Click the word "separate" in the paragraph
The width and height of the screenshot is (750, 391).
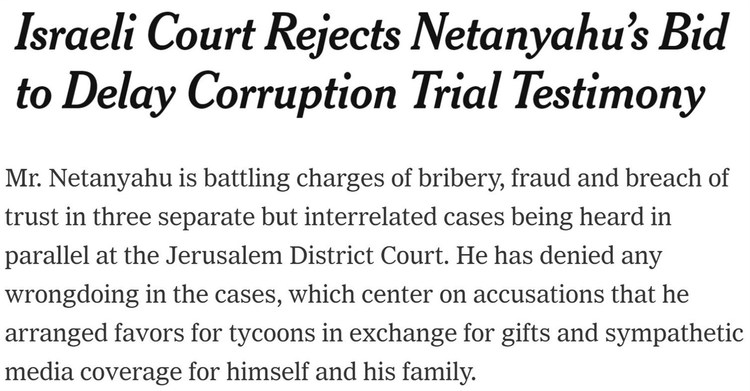pos(207,218)
